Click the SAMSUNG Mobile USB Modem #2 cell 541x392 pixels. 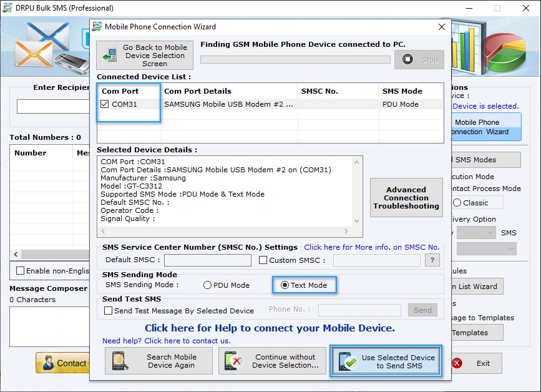click(228, 104)
